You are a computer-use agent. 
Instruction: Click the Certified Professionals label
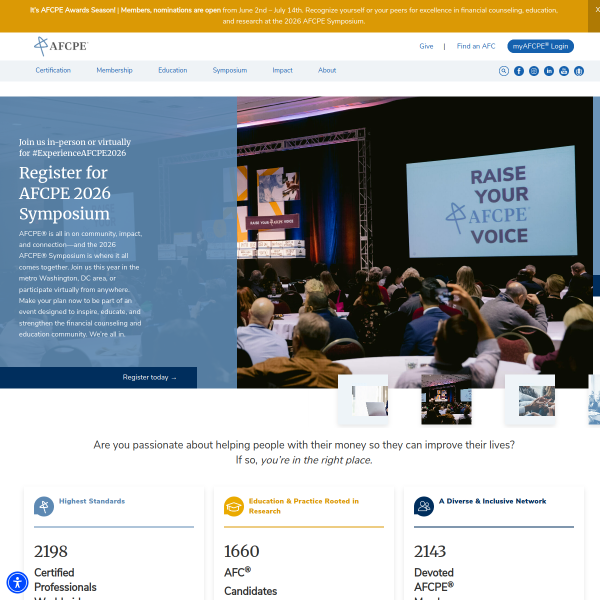click(x=65, y=580)
